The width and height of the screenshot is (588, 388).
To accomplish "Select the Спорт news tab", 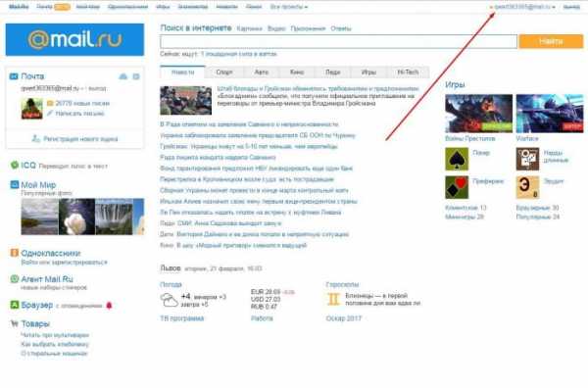I will point(224,72).
